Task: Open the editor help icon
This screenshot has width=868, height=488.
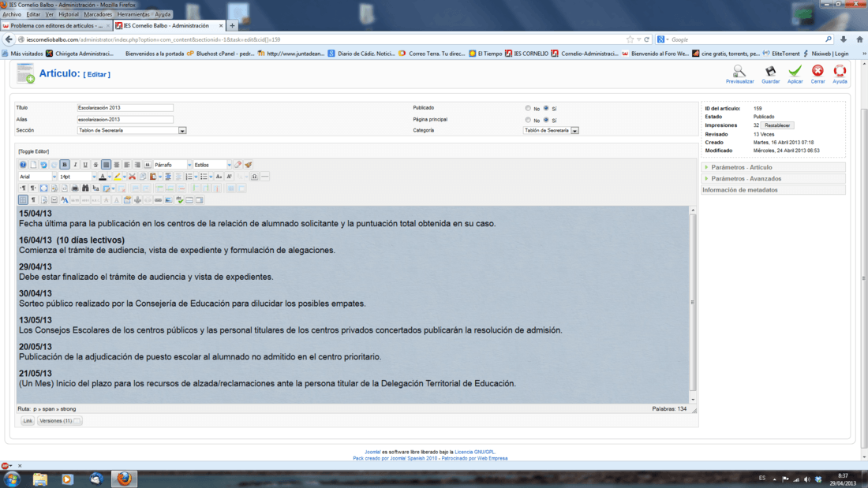Action: (x=23, y=165)
